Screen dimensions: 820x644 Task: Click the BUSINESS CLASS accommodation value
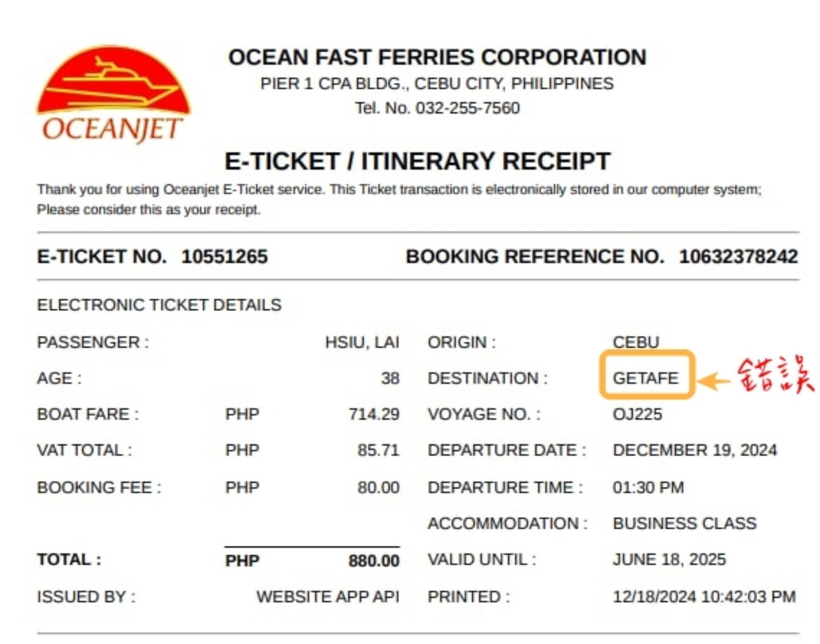[x=685, y=523]
